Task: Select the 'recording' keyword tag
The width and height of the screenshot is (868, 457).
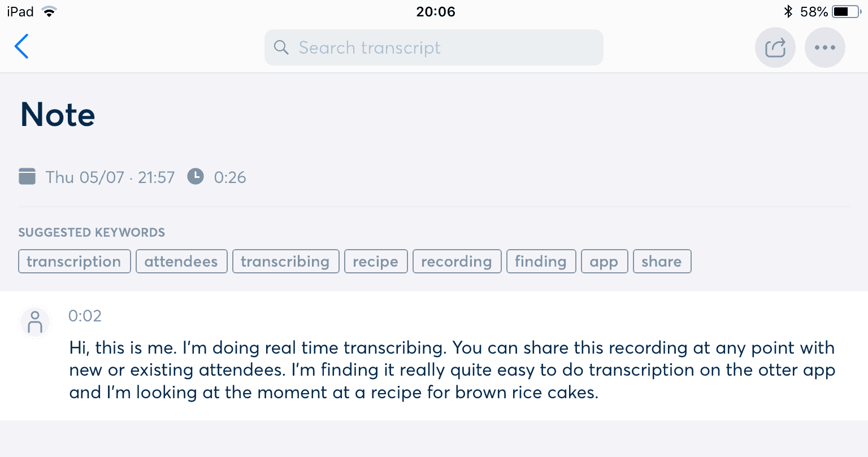Action: coord(457,262)
